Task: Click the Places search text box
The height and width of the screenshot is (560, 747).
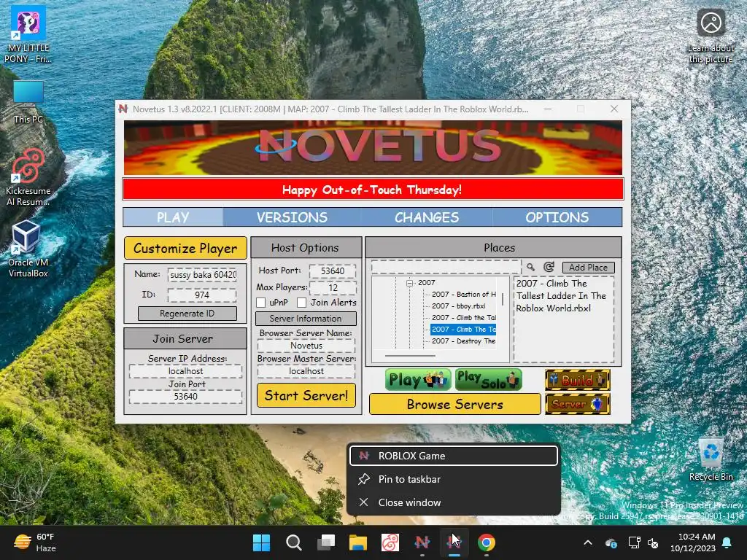Action: coord(446,267)
